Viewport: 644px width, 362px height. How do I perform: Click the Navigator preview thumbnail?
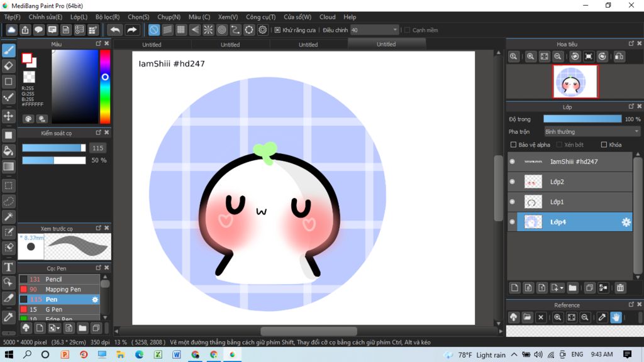click(x=575, y=81)
